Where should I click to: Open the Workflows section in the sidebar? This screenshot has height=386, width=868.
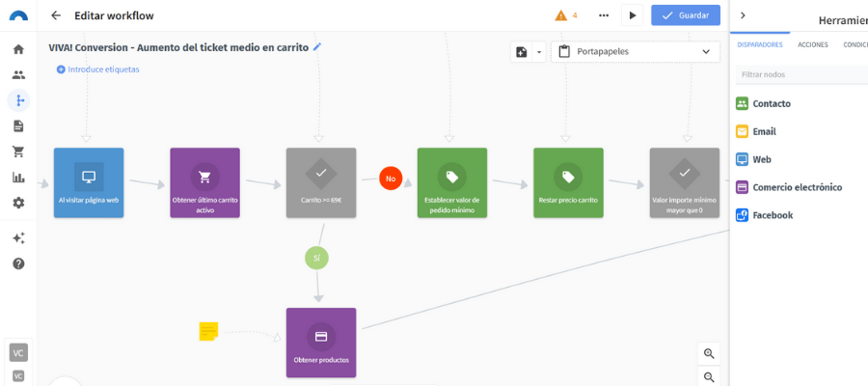click(19, 100)
